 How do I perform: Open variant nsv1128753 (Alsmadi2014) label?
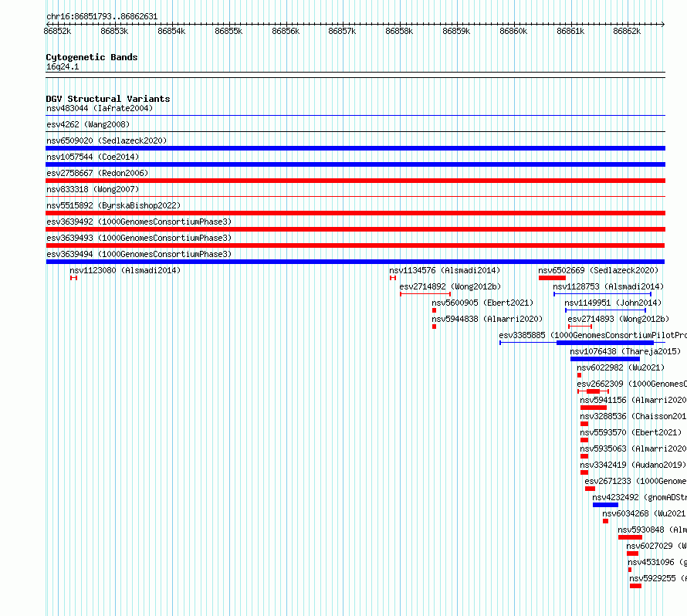[x=608, y=286]
